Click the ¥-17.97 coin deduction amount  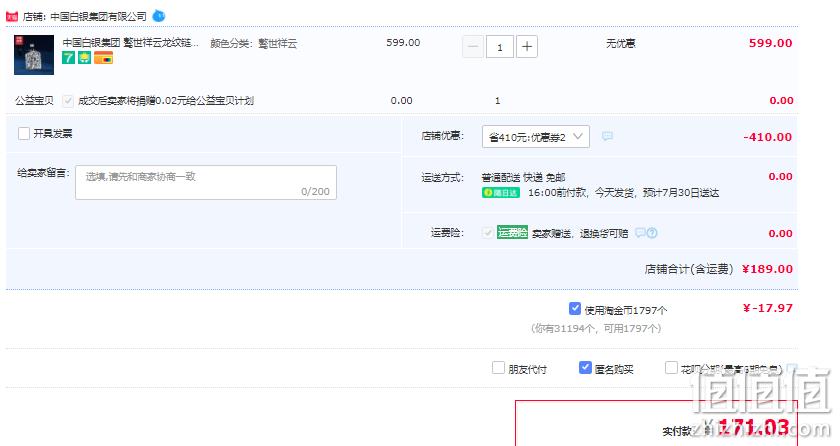coord(768,308)
